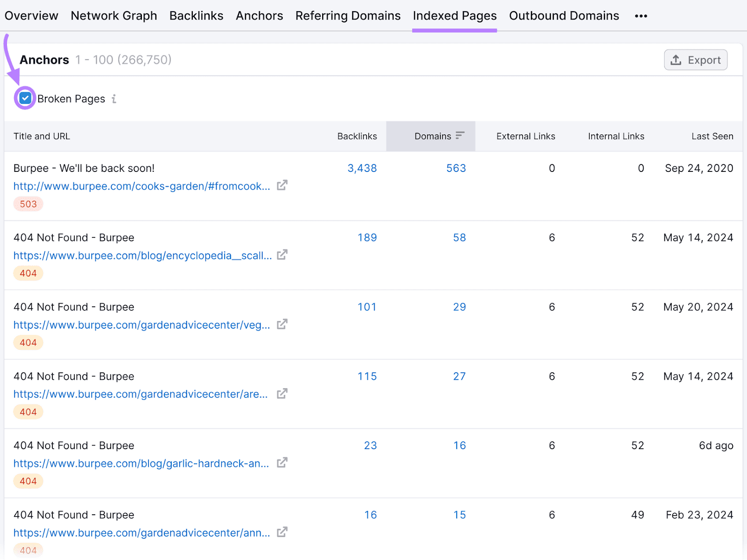Click the info icon beside Broken Pages
The image size is (747, 560).
click(x=114, y=99)
